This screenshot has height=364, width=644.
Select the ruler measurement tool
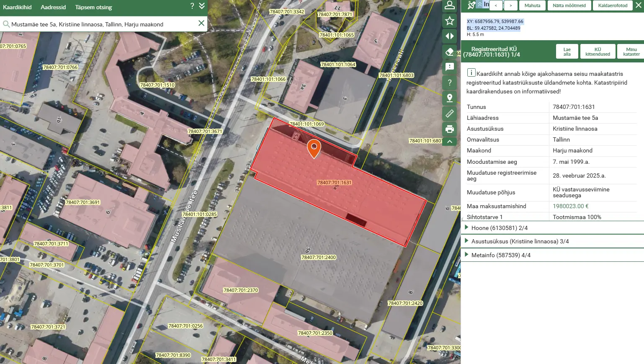(449, 114)
